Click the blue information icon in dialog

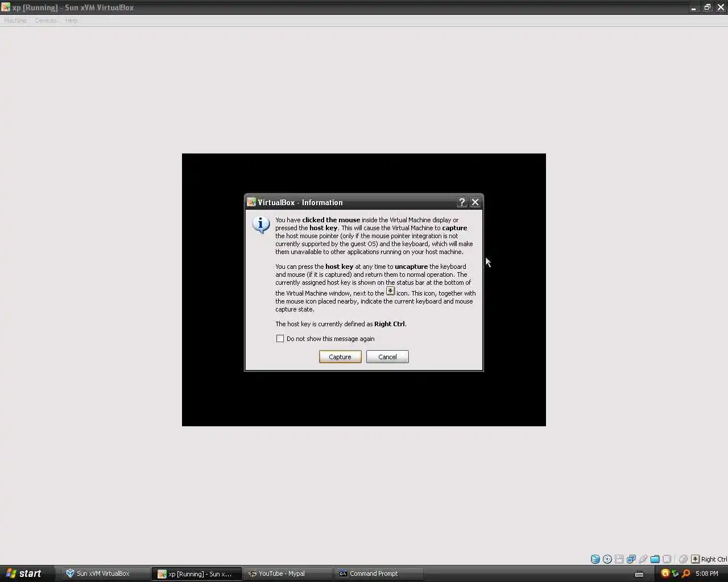click(x=261, y=225)
